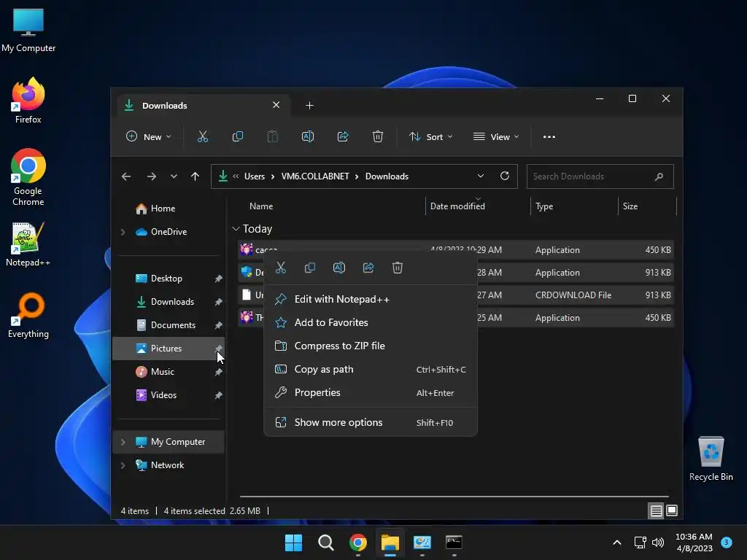The width and height of the screenshot is (747, 560).
Task: Go forward using the forward arrow
Action: (x=152, y=176)
